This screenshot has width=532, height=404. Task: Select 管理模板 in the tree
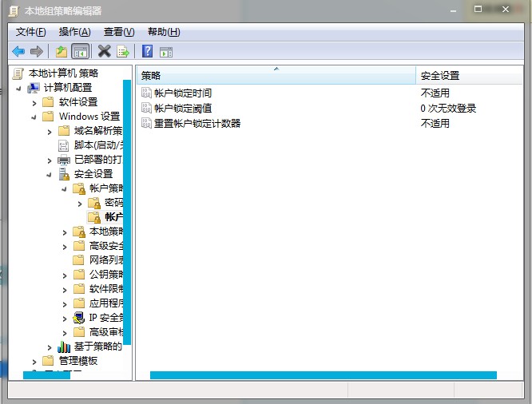[x=78, y=361]
